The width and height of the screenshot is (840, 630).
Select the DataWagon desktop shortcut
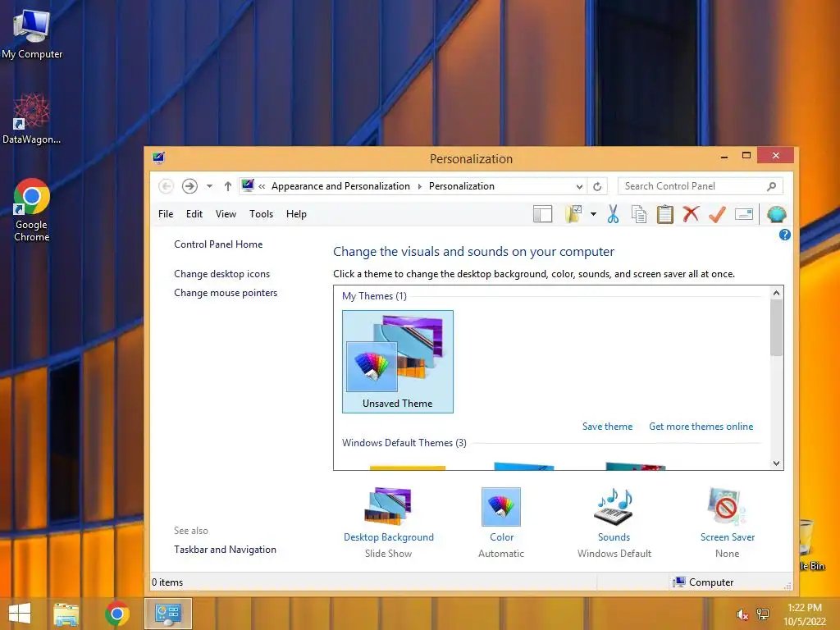coord(32,119)
